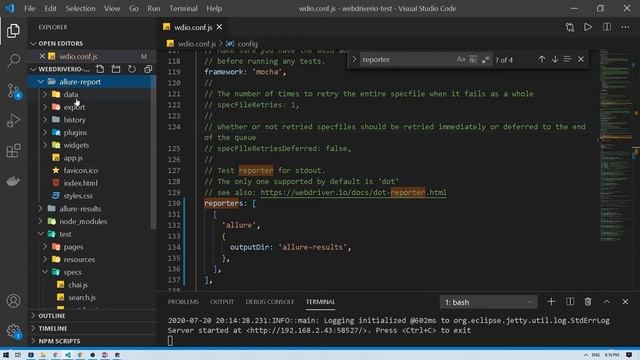Viewport: 640px width, 360px height.
Task: Open the Run and Debug view
Action: tap(13, 121)
